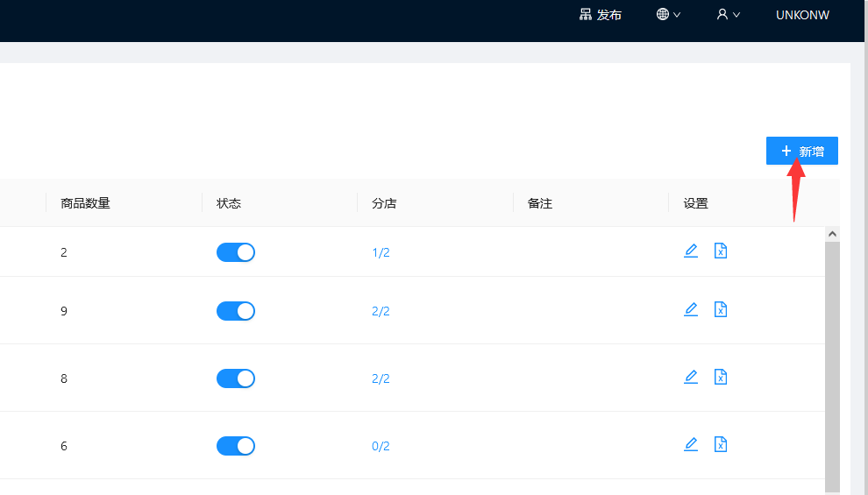Open the globe language dropdown
The image size is (868, 495).
668,14
